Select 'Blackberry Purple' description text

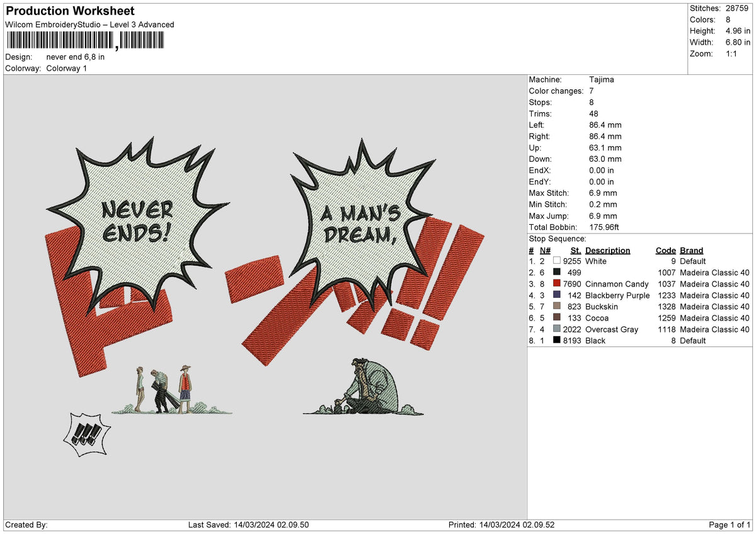[x=617, y=295]
